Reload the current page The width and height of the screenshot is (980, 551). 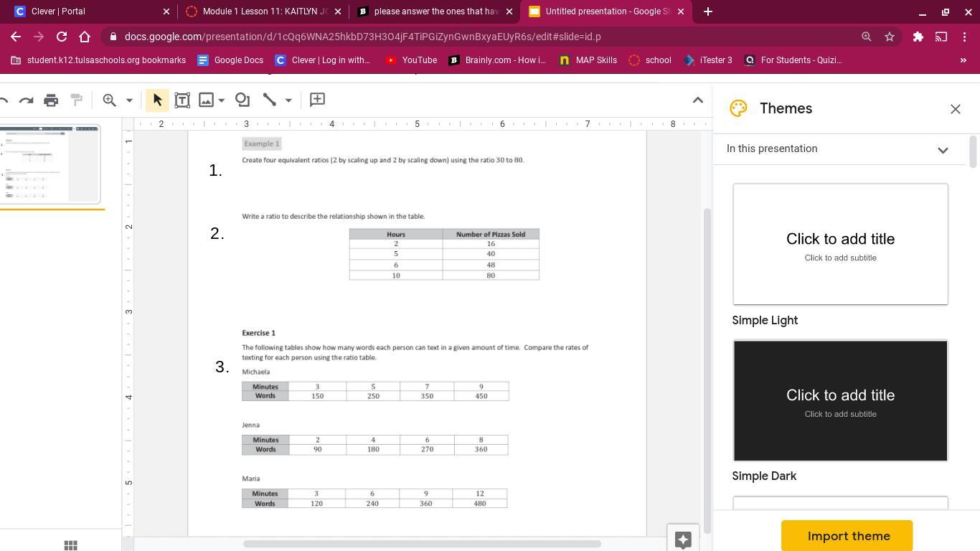pyautogui.click(x=62, y=37)
